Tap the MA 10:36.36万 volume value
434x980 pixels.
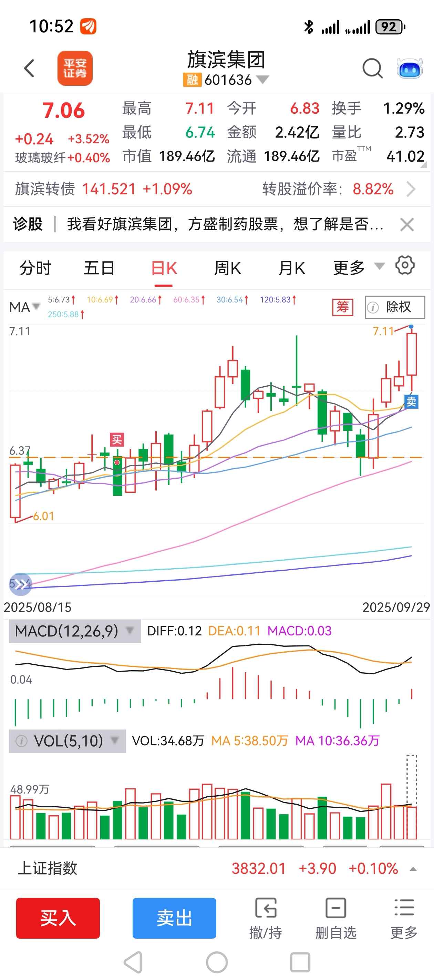coord(338,741)
